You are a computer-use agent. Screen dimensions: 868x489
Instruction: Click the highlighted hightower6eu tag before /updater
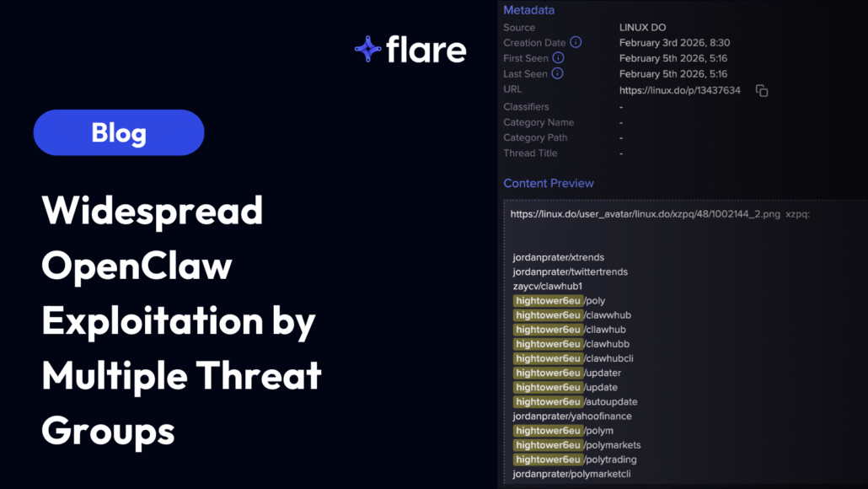548,373
